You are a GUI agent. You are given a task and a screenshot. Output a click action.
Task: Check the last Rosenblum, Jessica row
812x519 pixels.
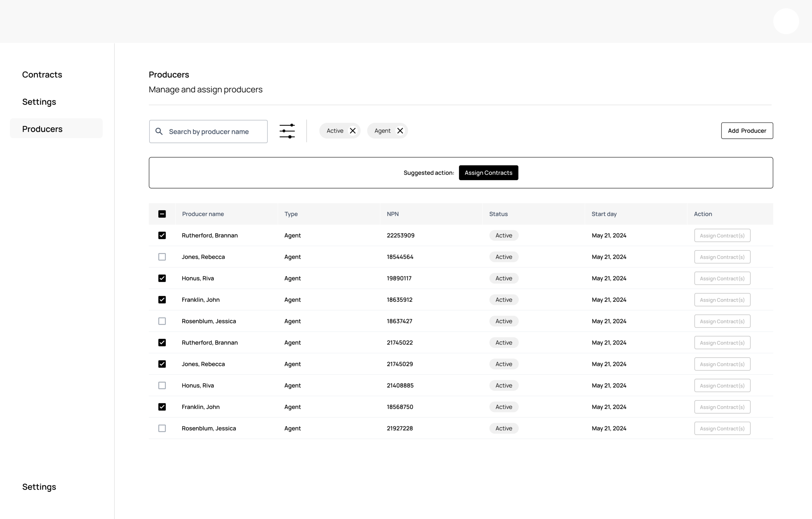click(x=162, y=428)
